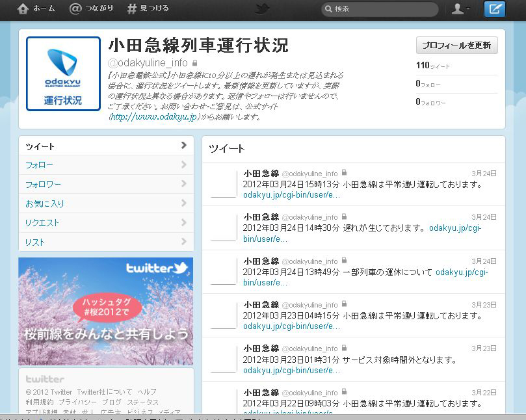This screenshot has width=526, height=420.
Task: Click the avatar placeholder of the 15時13分 tweet
Action: coord(224,183)
